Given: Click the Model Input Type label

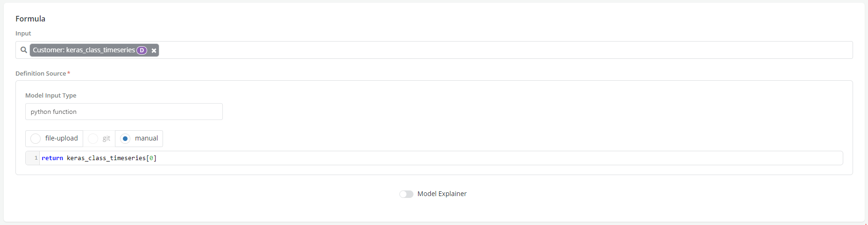Looking at the screenshot, I should tap(50, 95).
